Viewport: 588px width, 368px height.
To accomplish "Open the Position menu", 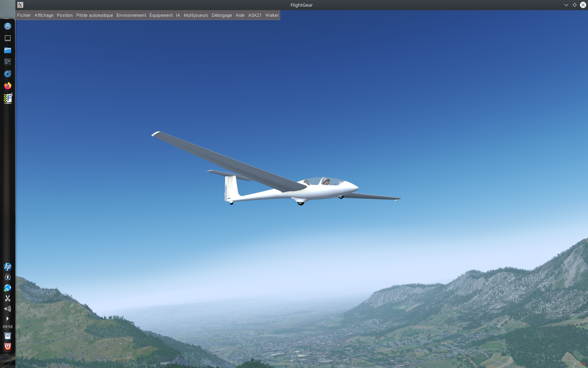I will click(65, 15).
